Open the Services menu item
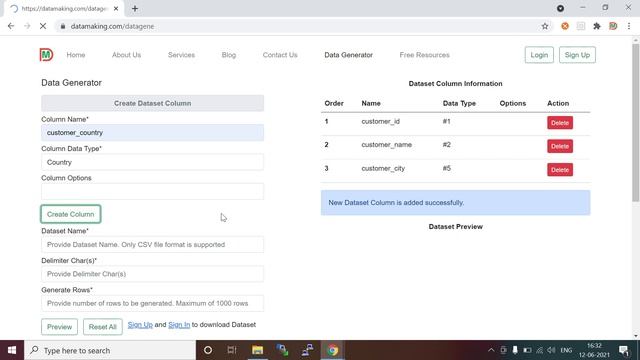Image resolution: width=640 pixels, height=360 pixels. tap(181, 55)
